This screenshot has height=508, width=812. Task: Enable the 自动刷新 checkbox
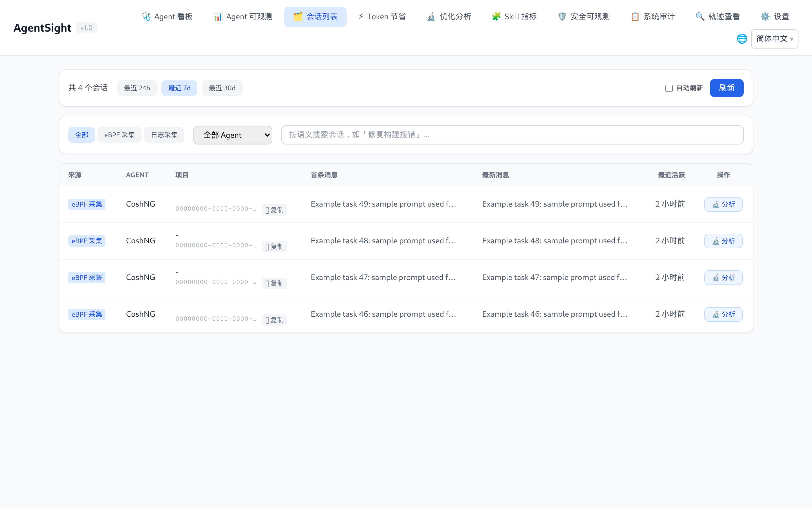669,88
